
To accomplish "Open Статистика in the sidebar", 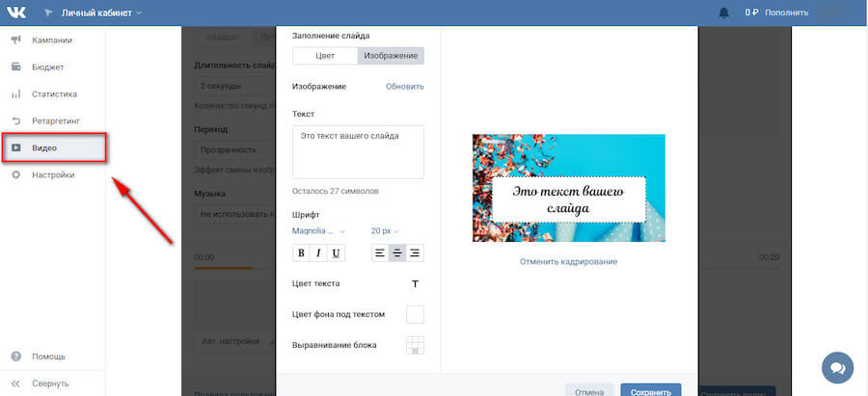I will pyautogui.click(x=53, y=94).
